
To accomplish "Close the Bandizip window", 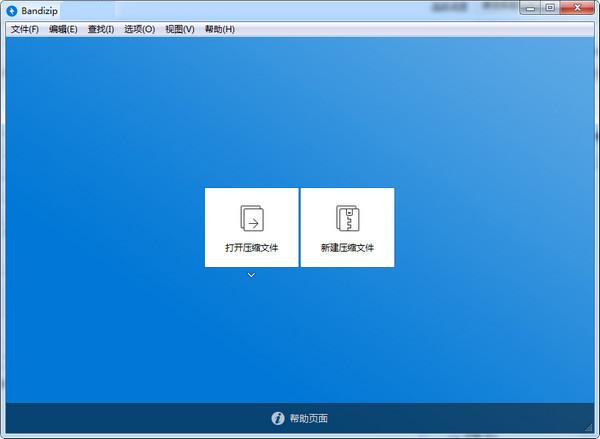I will pos(577,8).
